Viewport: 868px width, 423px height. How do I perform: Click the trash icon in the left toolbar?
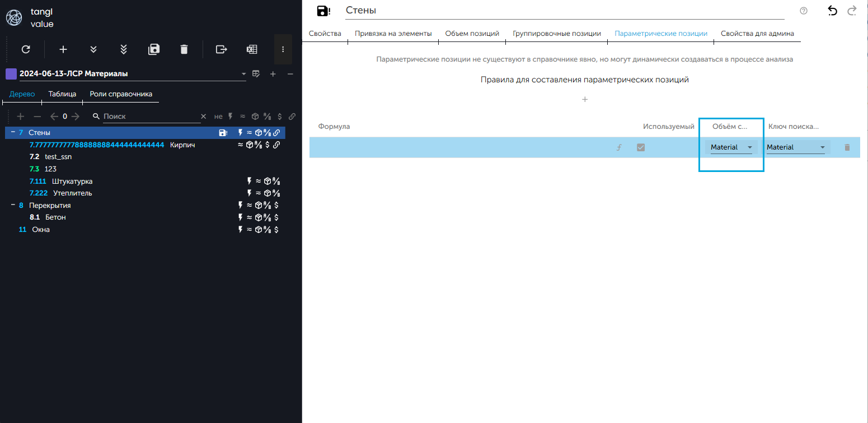[x=184, y=49]
